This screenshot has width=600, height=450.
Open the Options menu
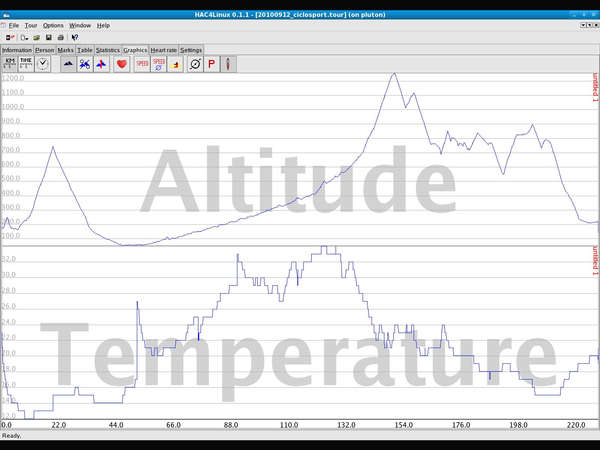point(53,25)
